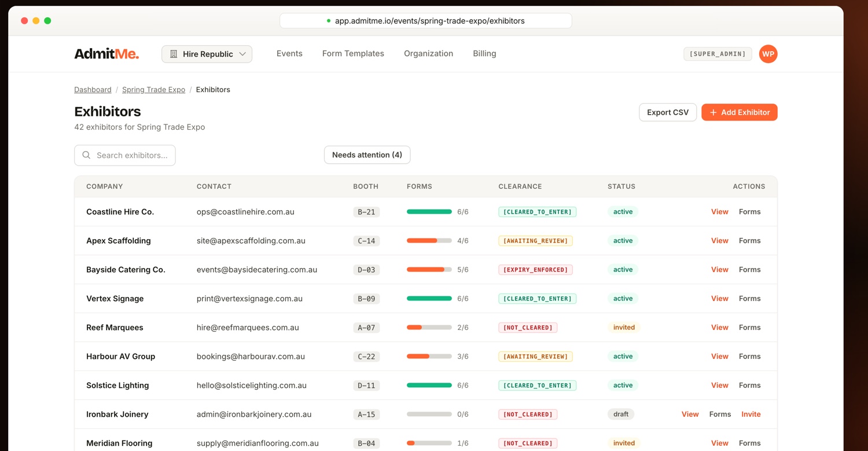Switch to Billing
Screen dimensions: 868x451
[x=484, y=53]
